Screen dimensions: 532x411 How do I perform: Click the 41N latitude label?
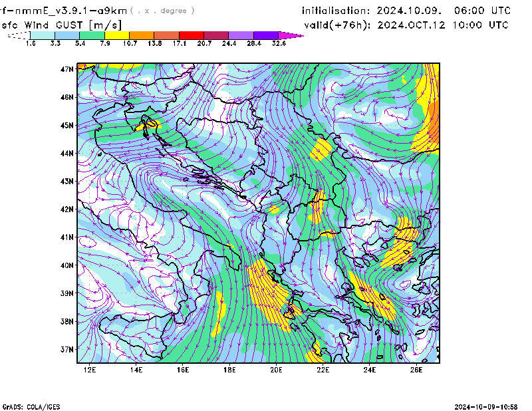pos(67,237)
